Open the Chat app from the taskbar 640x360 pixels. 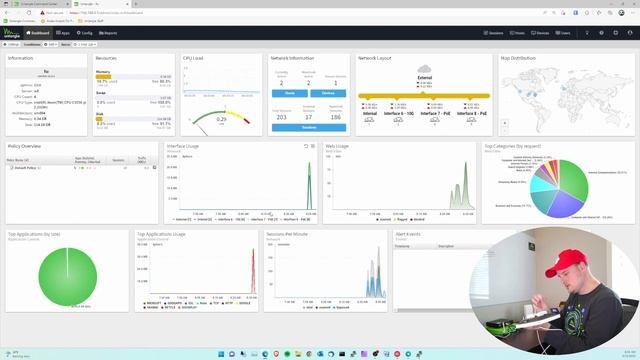point(232,354)
